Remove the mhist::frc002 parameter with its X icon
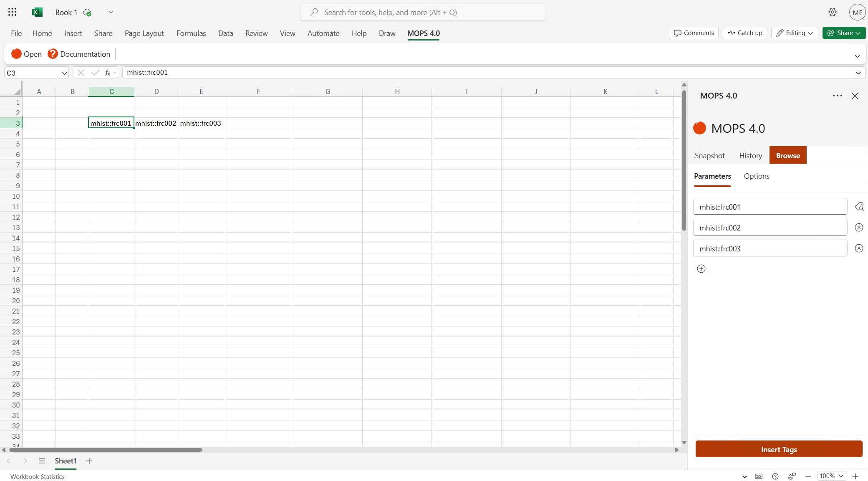Viewport: 868px width, 481px height. coord(859,227)
